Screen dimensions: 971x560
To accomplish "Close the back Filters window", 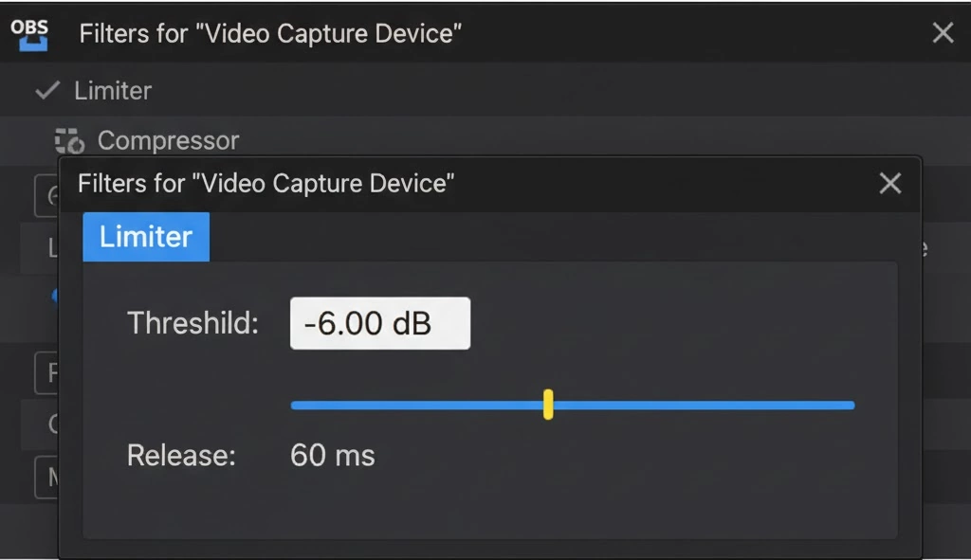I will (943, 33).
